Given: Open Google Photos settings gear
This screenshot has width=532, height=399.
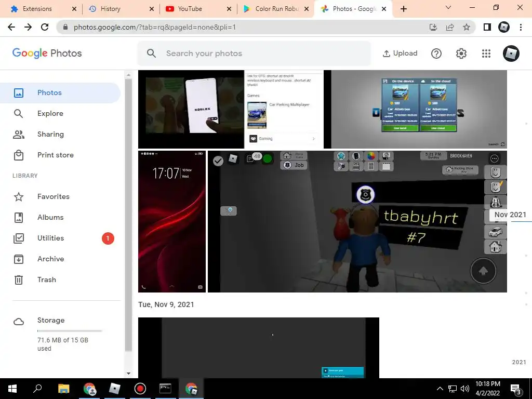Looking at the screenshot, I should click(461, 54).
